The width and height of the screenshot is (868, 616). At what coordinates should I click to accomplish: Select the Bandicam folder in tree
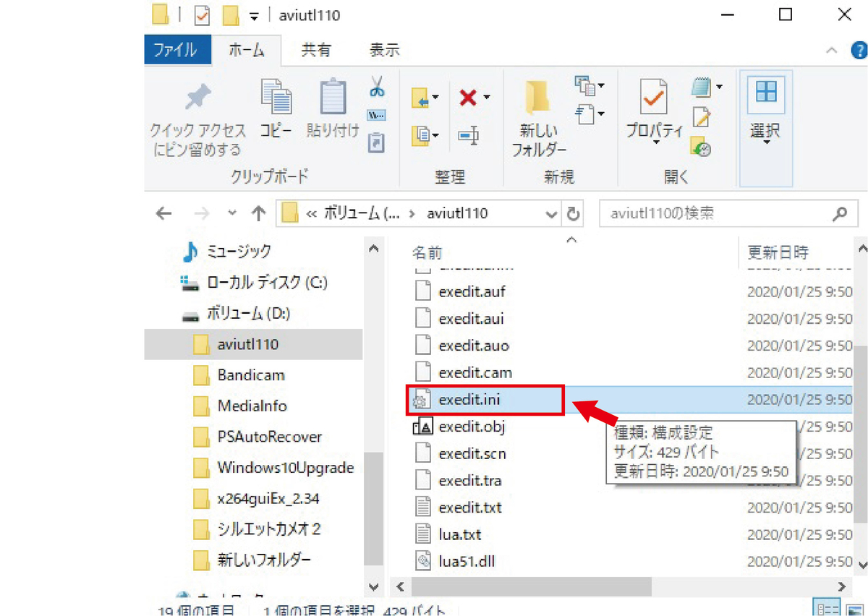click(x=251, y=375)
